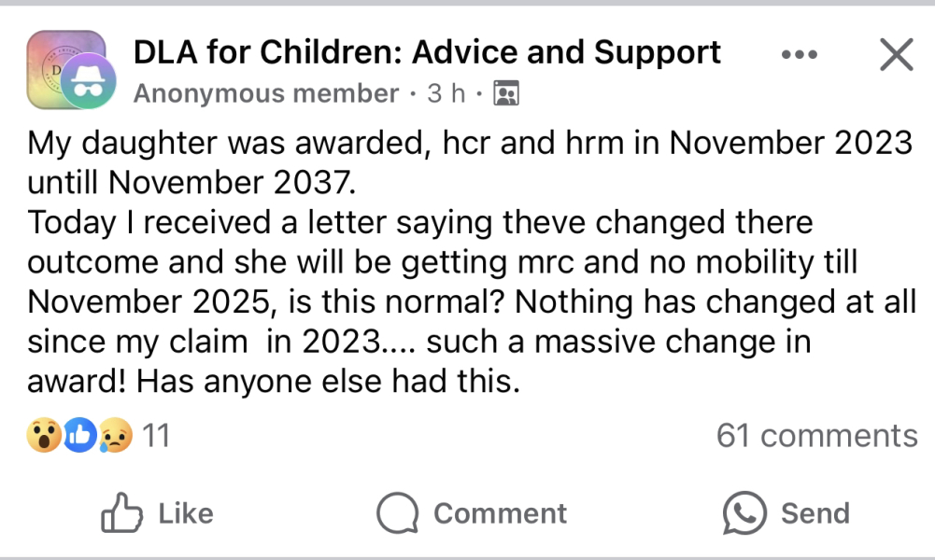Click the "Anonymous member" author name
Viewport: 935px width, 560px height.
coord(266,93)
